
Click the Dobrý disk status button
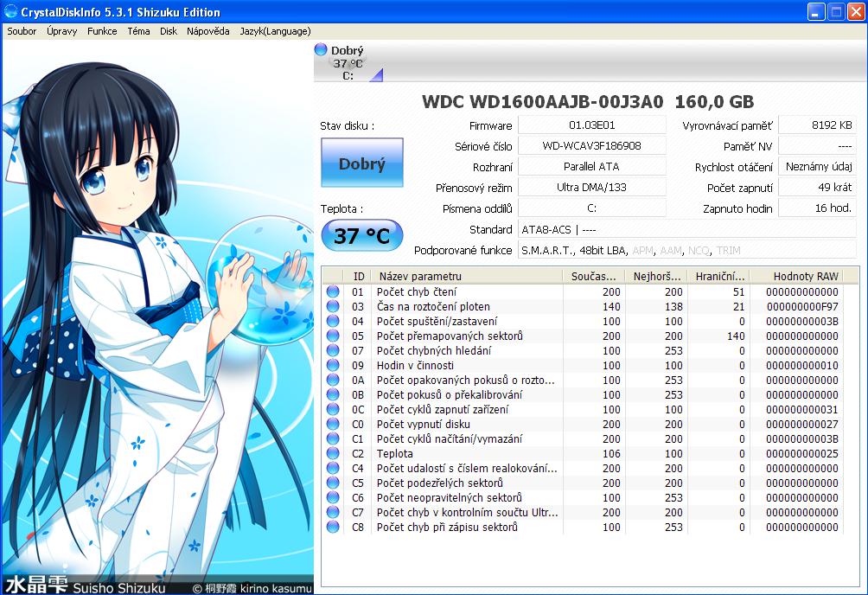click(361, 163)
